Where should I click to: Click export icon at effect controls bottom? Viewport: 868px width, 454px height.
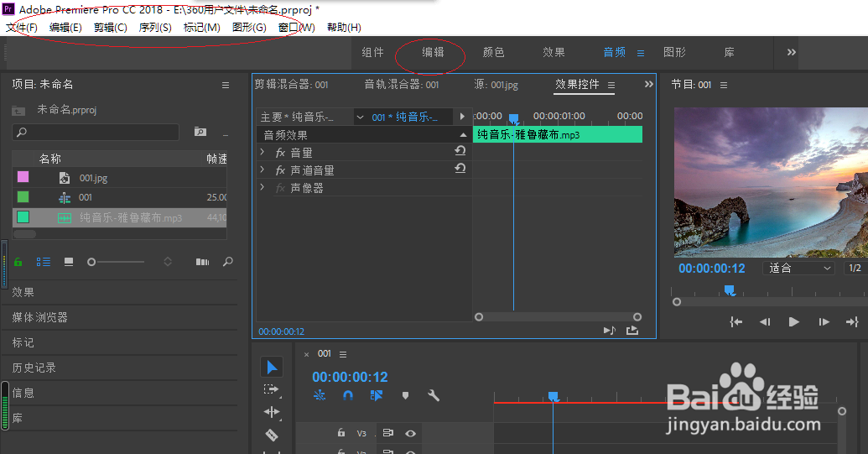pos(632,331)
